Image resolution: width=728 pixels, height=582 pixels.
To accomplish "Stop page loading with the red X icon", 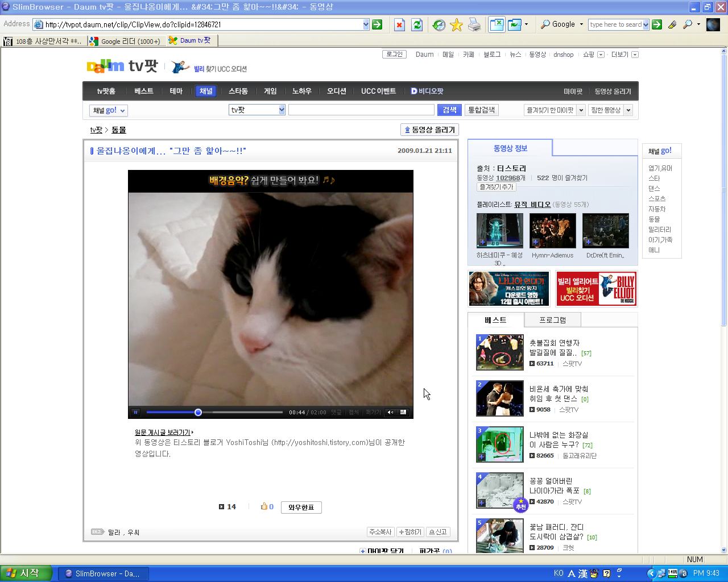I will pos(400,24).
